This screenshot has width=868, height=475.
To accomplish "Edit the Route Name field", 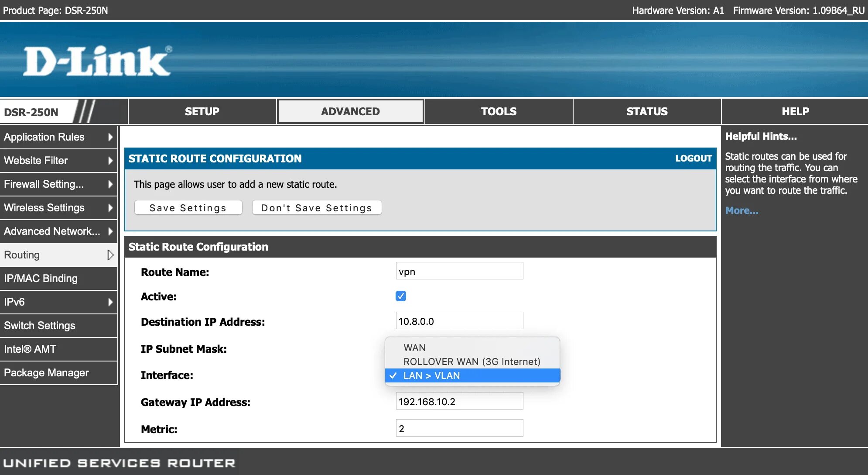I will tap(459, 271).
